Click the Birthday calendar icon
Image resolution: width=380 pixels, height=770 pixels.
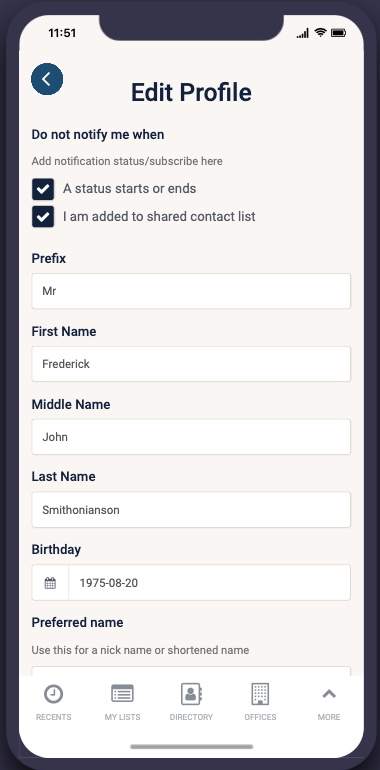pos(50,583)
